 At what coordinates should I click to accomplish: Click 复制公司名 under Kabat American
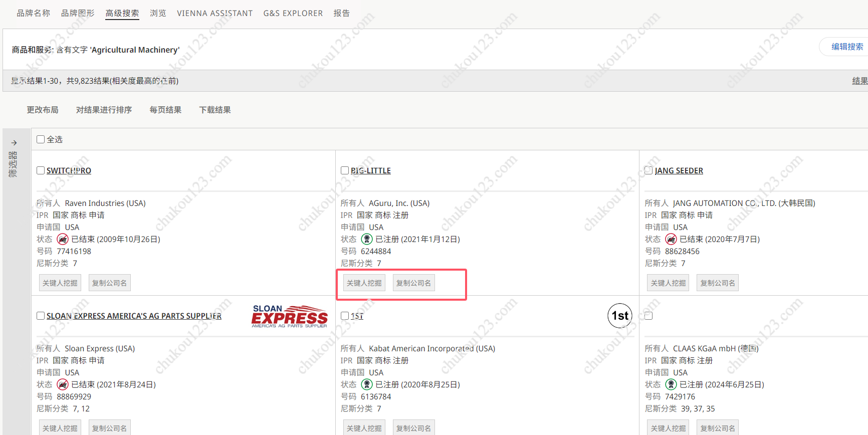[413, 427]
